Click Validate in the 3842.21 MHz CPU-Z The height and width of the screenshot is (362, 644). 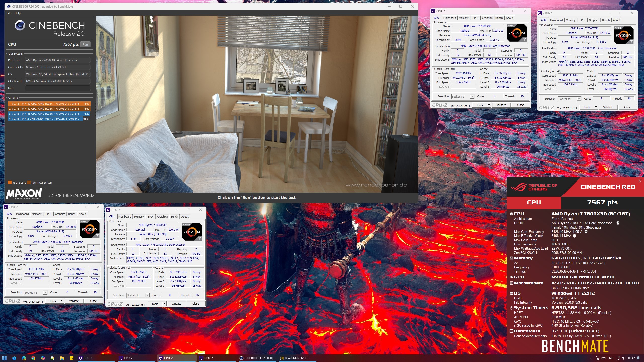[x=608, y=107]
